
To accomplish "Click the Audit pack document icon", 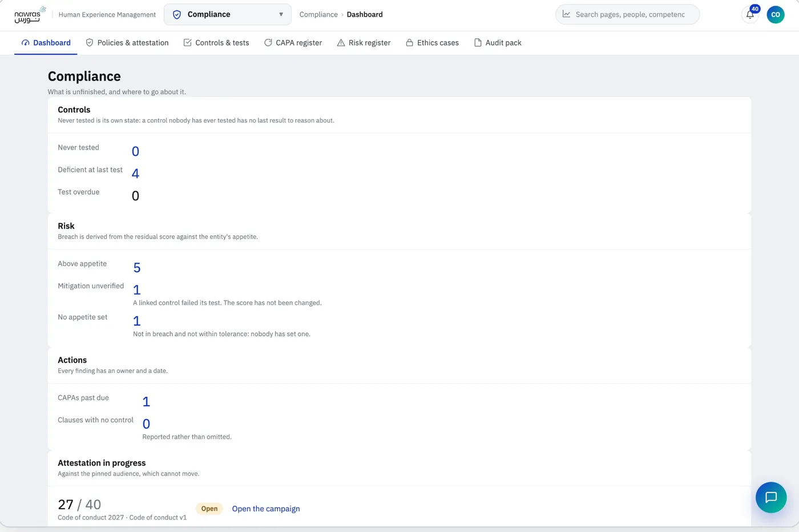I will pyautogui.click(x=478, y=43).
